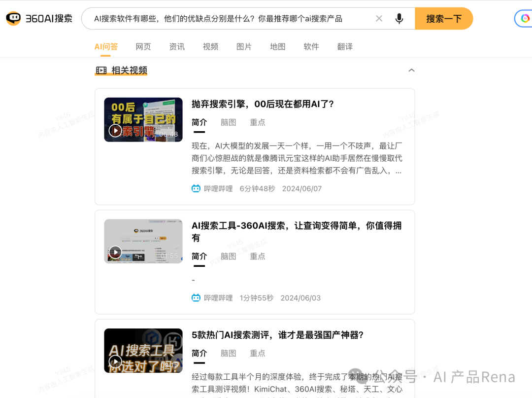Click the duration text 1分钟55秒

[257, 298]
